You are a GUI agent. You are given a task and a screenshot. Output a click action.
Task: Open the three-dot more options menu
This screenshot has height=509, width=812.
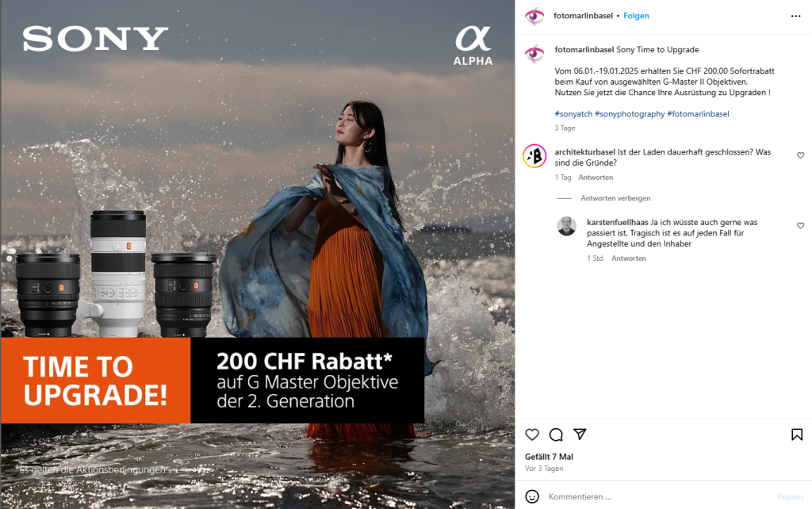(x=796, y=16)
